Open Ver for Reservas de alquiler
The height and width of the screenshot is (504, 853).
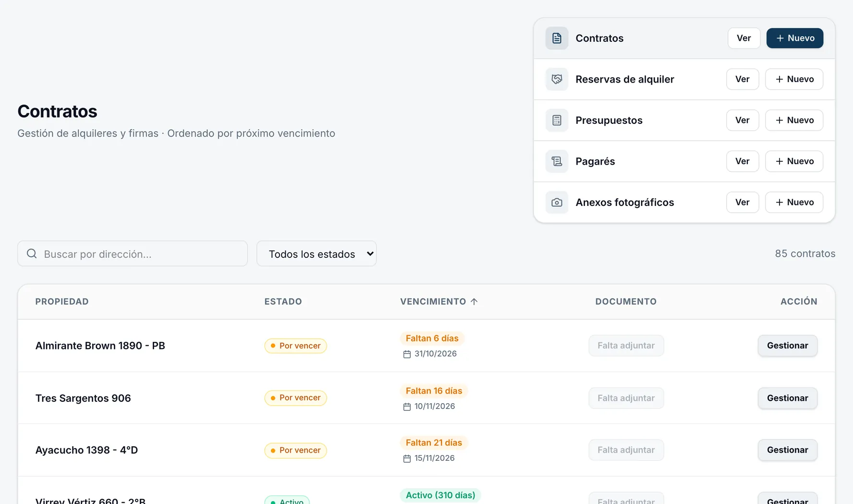[x=743, y=79]
